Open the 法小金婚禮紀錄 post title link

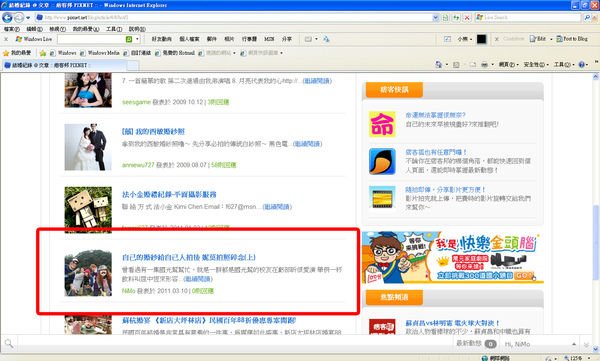[169, 194]
